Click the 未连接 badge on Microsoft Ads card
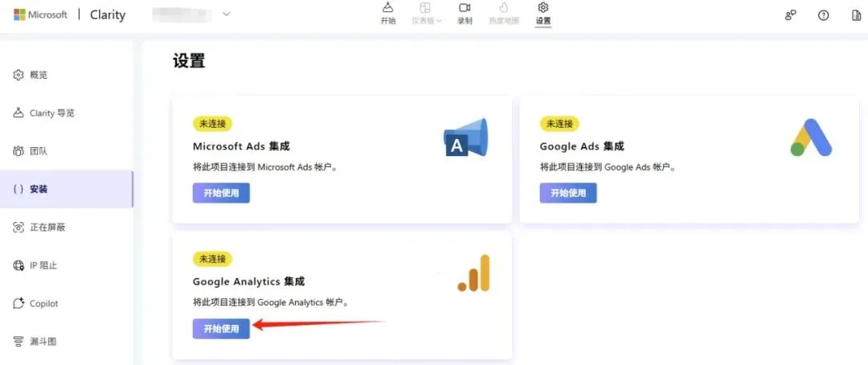 [x=212, y=124]
